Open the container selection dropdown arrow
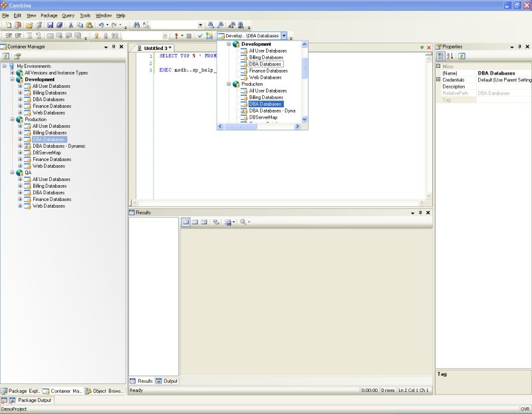 tap(284, 36)
